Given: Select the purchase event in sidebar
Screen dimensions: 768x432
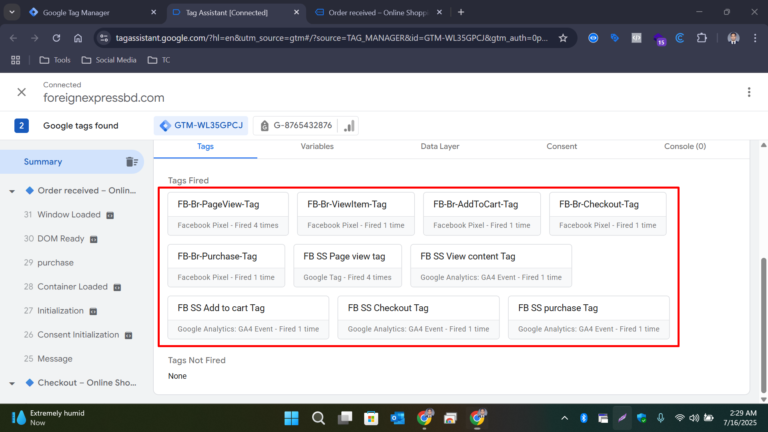Looking at the screenshot, I should [55, 263].
